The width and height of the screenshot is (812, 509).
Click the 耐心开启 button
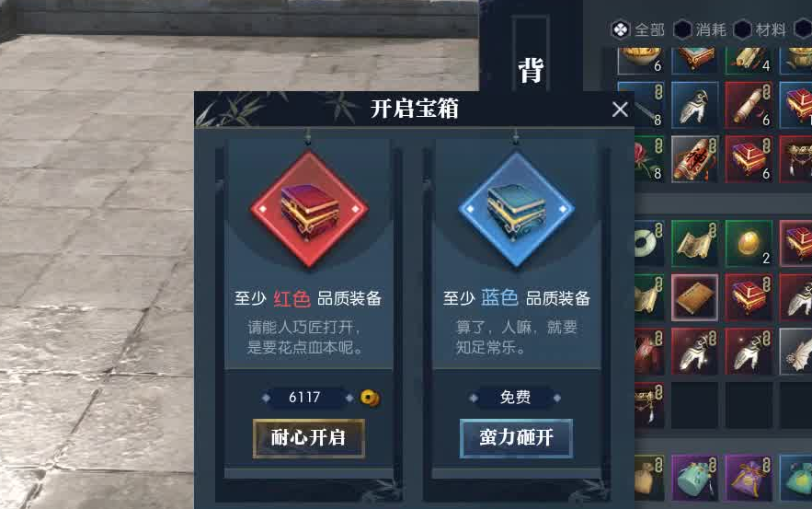pyautogui.click(x=309, y=438)
